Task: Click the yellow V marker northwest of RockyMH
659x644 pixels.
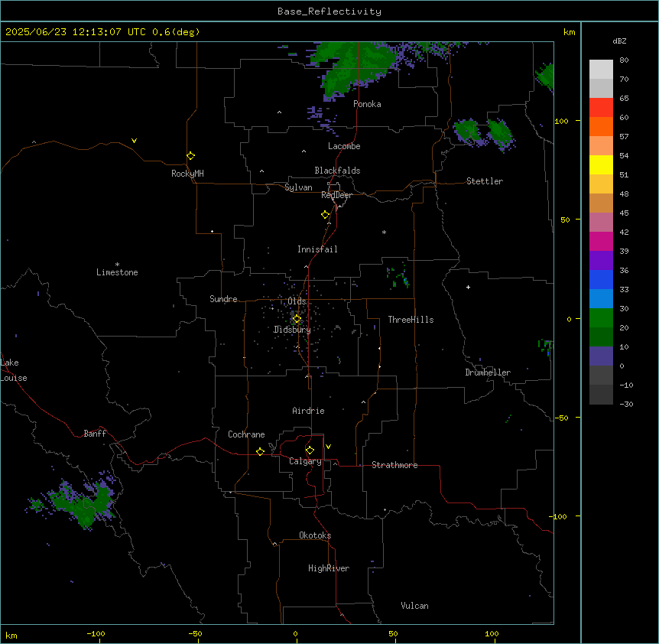Action: pos(134,141)
